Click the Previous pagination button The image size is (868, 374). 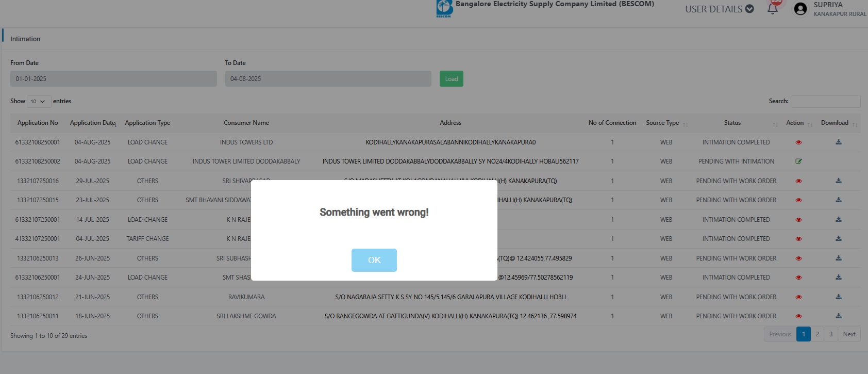[x=780, y=334]
